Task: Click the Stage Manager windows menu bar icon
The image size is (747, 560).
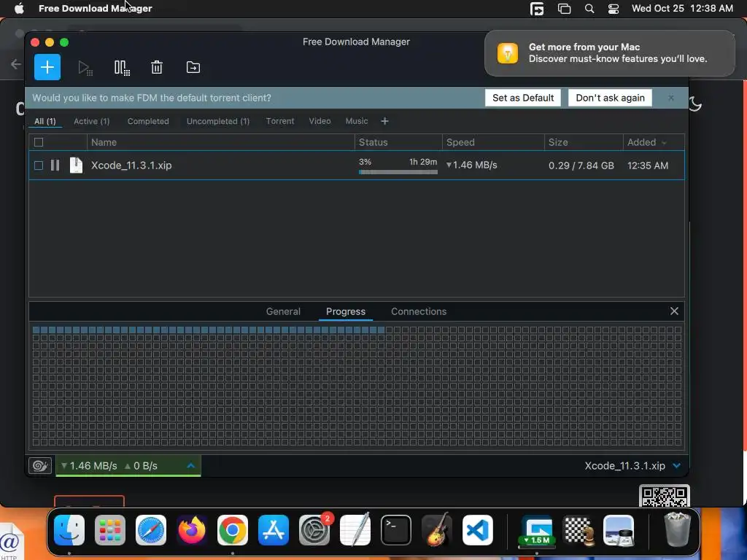Action: pos(564,9)
